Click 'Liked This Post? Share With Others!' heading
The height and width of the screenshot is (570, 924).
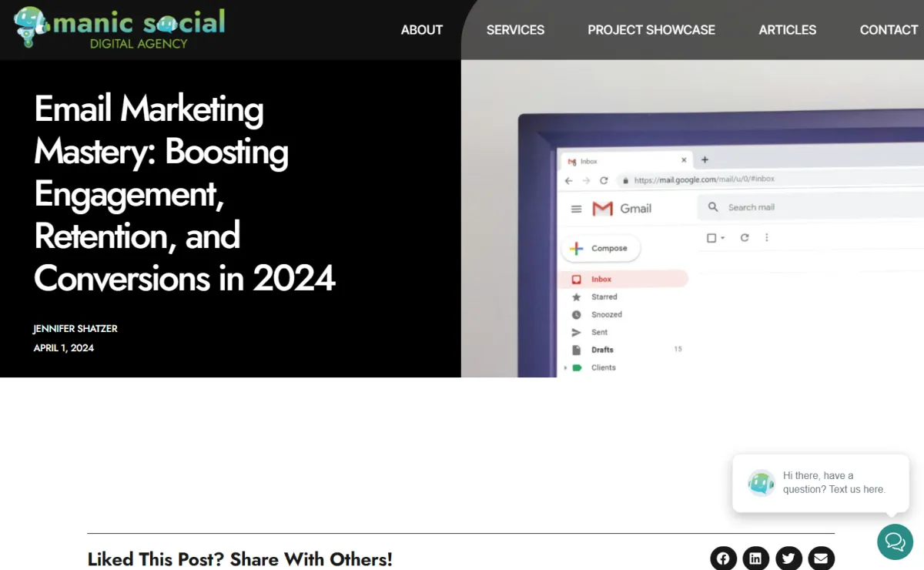(x=240, y=559)
